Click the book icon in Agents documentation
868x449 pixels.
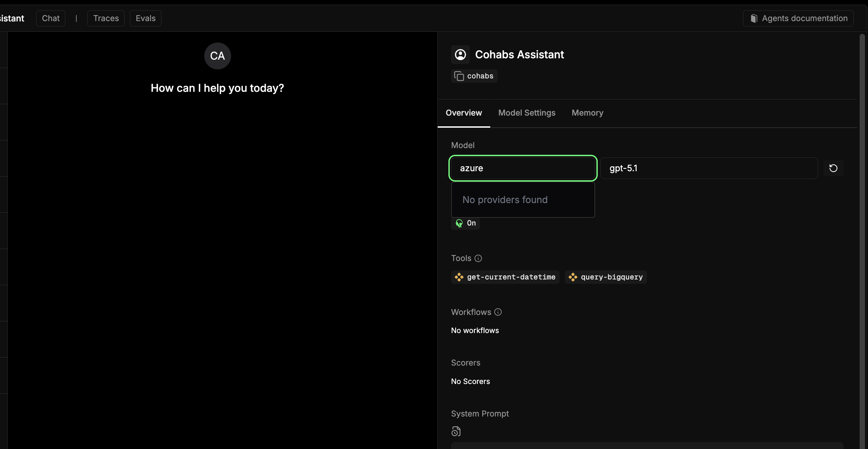point(754,18)
